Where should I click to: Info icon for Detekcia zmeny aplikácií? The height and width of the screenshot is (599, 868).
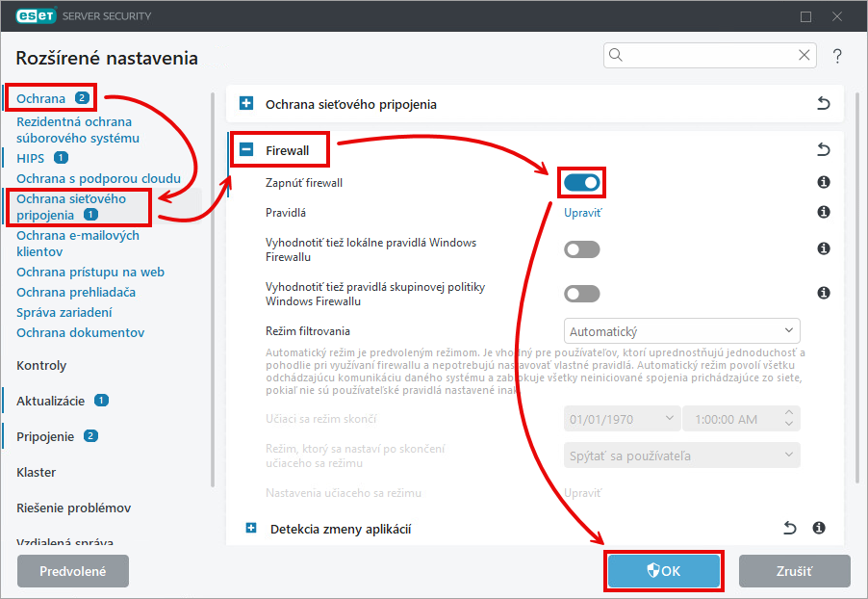[x=819, y=528]
